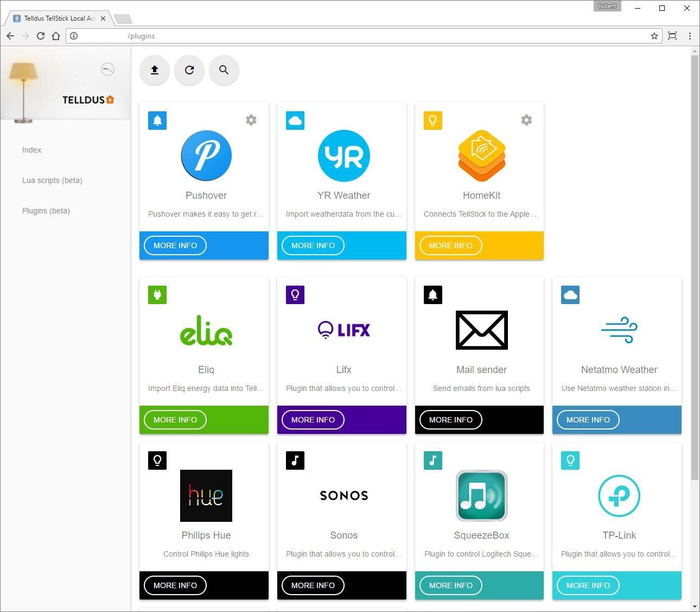The width and height of the screenshot is (700, 612).
Task: Select Plugins (beta) in sidebar
Action: pos(46,211)
